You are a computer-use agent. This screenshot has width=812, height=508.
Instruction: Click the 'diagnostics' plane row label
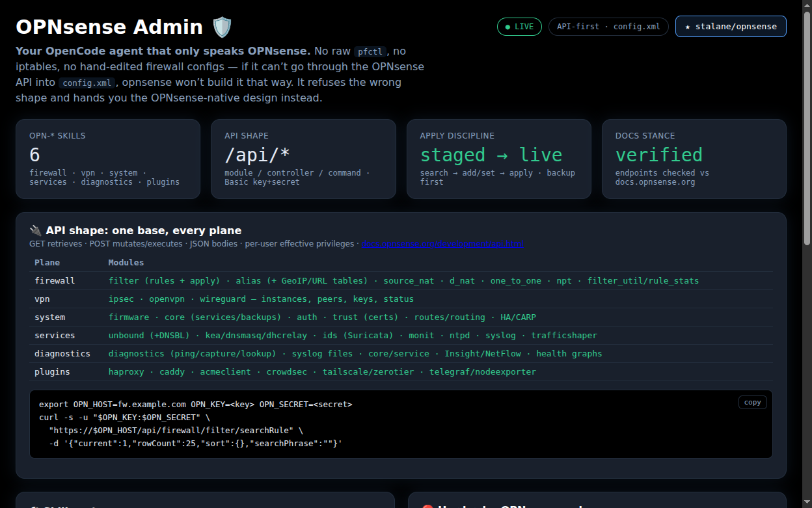[x=62, y=353]
